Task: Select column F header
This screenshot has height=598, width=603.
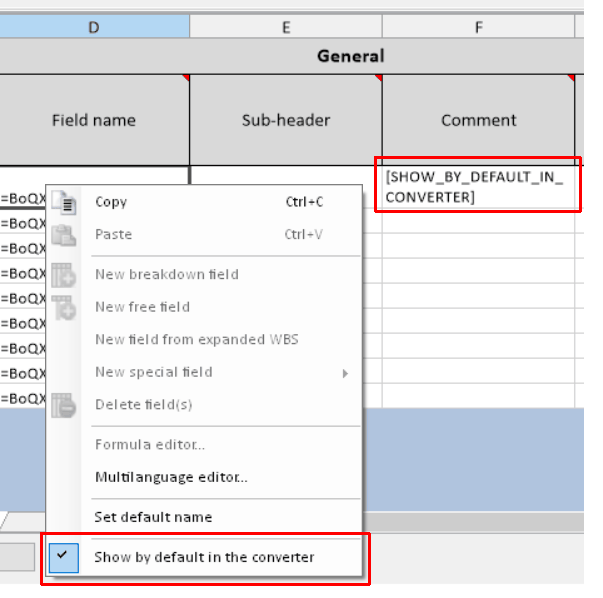Action: coord(478,27)
